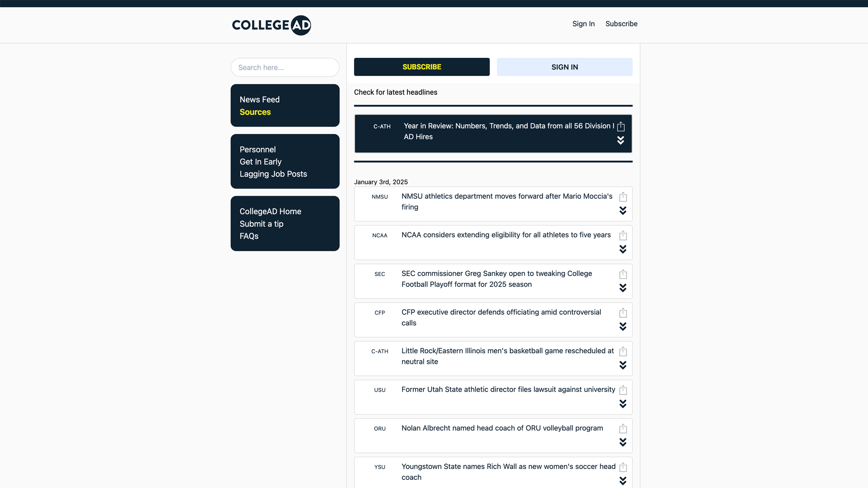This screenshot has height=488, width=868.
Task: Expand the NMSU article details chevron
Action: 623,210
